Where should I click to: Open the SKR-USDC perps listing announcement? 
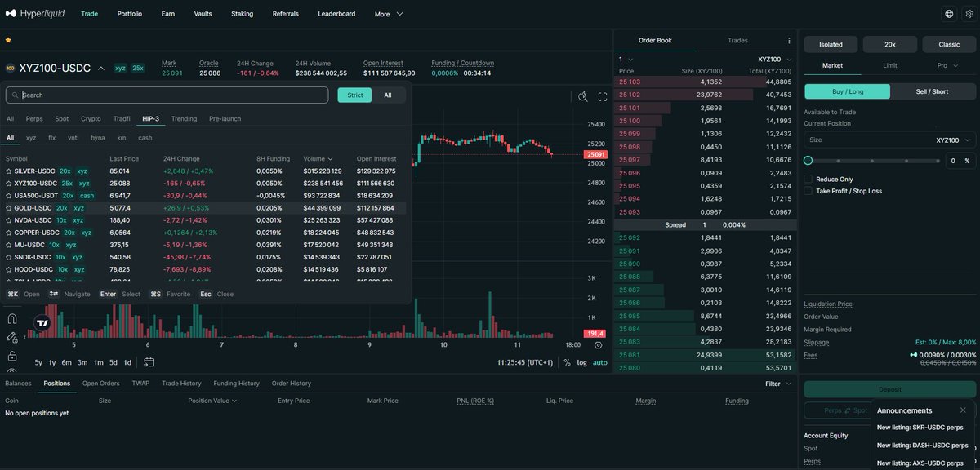[920, 427]
